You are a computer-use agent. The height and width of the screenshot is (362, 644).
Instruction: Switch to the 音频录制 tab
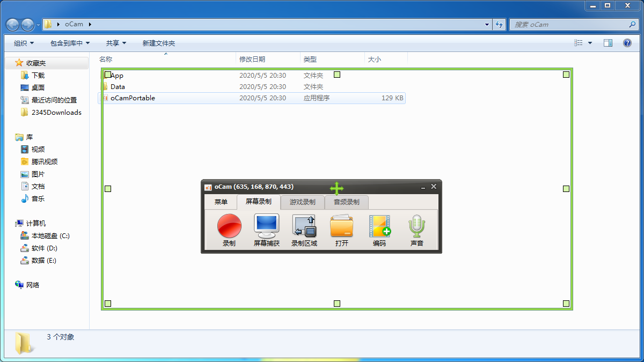(347, 202)
